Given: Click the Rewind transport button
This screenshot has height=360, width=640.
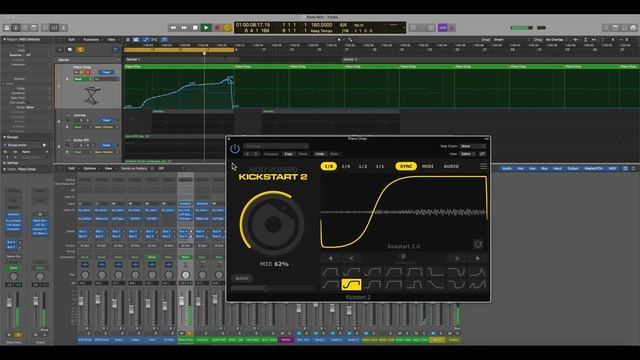Looking at the screenshot, I should coord(173,28).
